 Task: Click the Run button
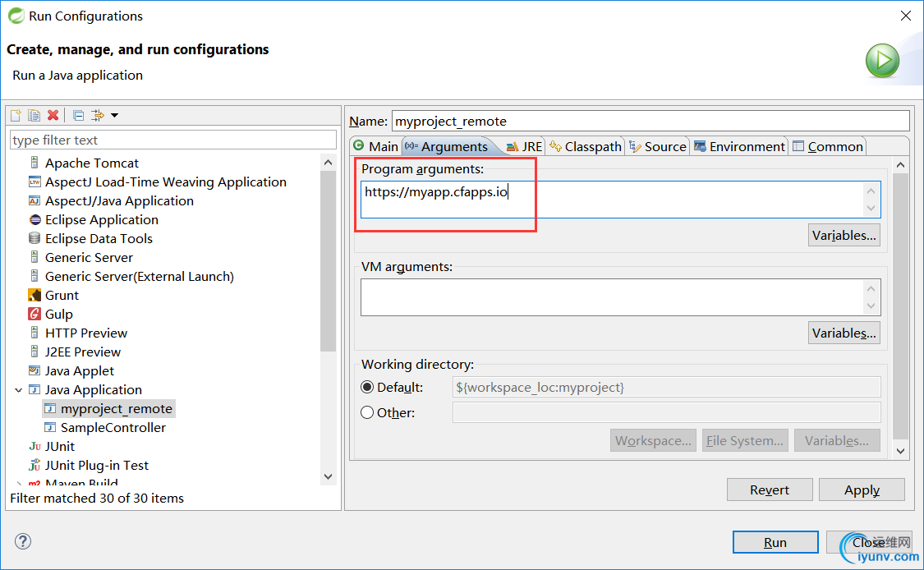(775, 542)
